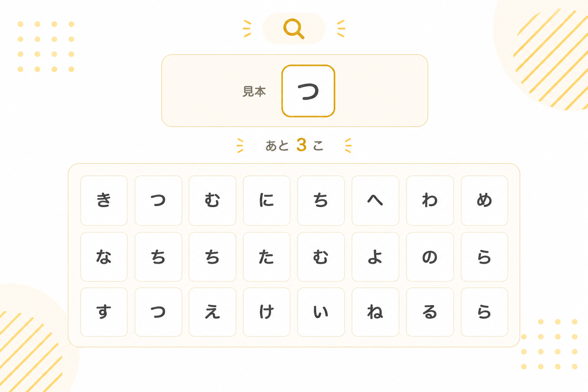Choose the た tile
Screen dimensions: 588x392
[x=266, y=256]
